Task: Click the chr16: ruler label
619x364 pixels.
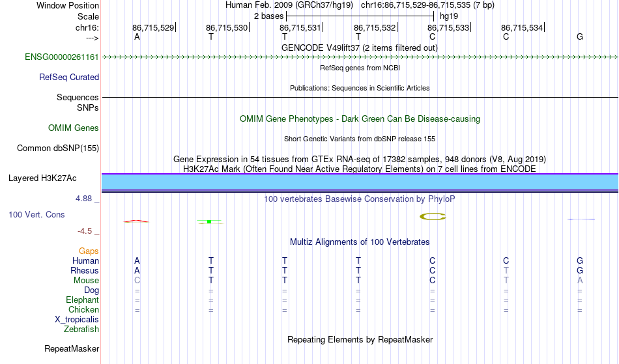Action: click(87, 28)
